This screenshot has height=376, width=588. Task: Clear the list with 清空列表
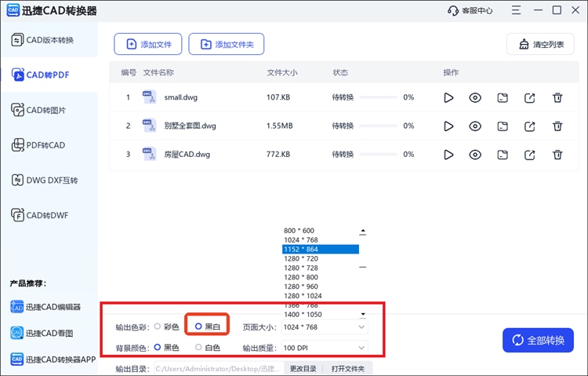point(540,44)
